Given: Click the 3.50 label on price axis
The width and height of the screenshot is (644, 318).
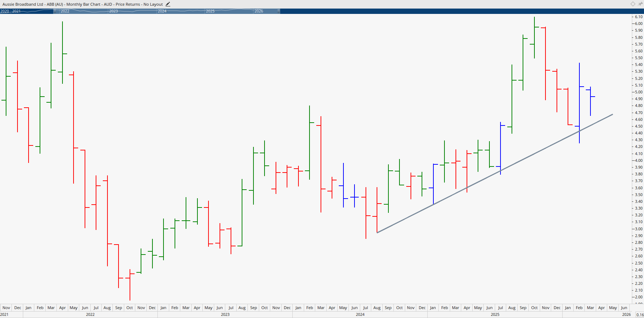Looking at the screenshot, I should [x=639, y=195].
